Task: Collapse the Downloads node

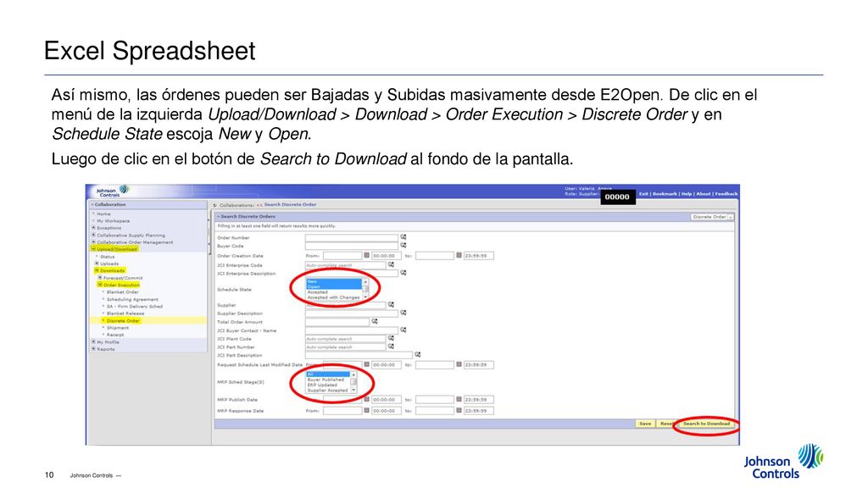Action: click(97, 270)
